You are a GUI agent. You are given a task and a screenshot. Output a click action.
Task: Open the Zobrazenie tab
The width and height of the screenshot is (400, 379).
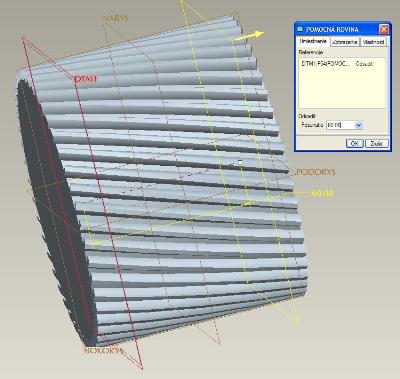pos(345,42)
